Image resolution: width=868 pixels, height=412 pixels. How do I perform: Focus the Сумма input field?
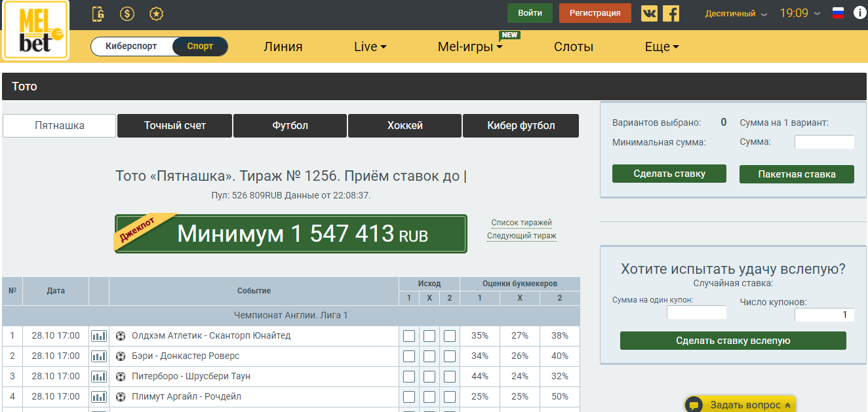(x=825, y=142)
